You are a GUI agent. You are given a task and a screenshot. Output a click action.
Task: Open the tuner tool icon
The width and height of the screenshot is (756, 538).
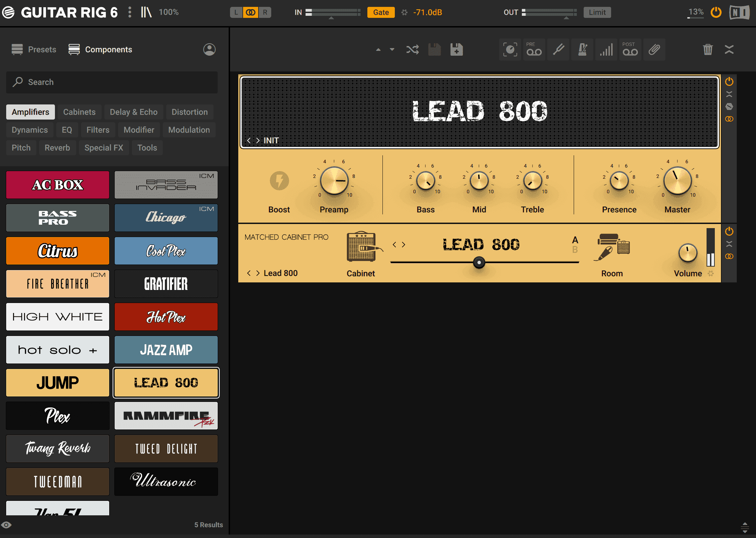[x=559, y=49]
